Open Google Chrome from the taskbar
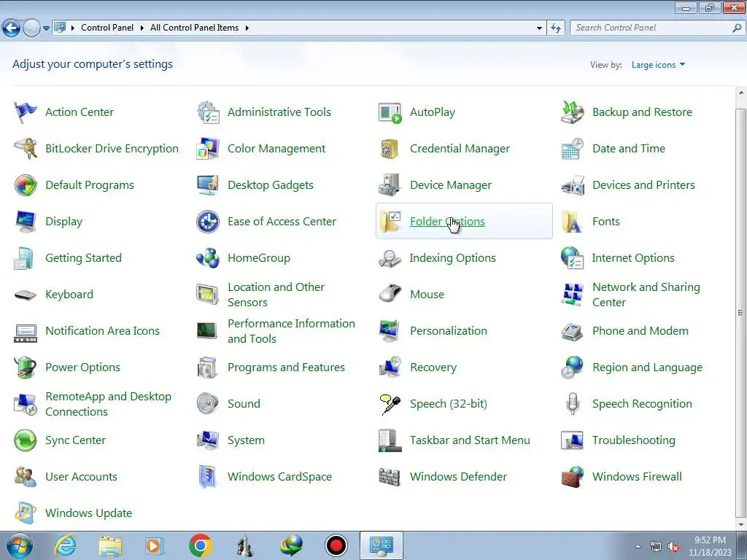The width and height of the screenshot is (747, 560). pyautogui.click(x=200, y=545)
